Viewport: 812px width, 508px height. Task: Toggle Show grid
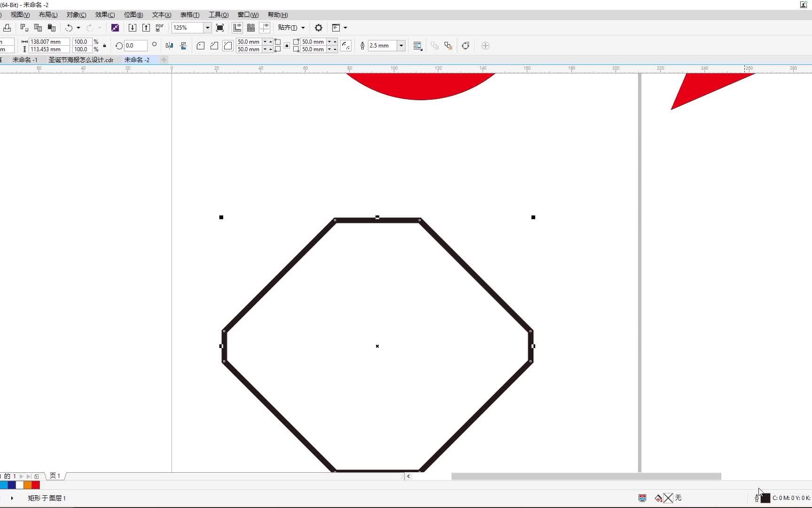251,28
